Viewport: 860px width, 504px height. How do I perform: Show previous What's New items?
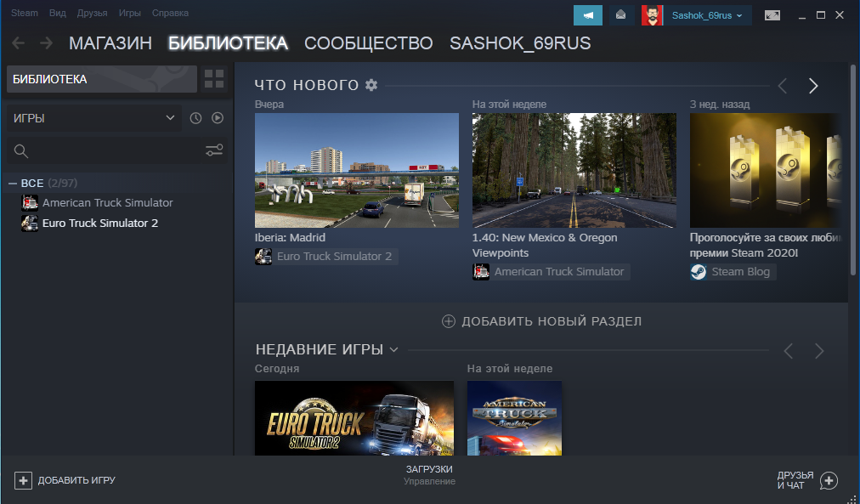[783, 86]
